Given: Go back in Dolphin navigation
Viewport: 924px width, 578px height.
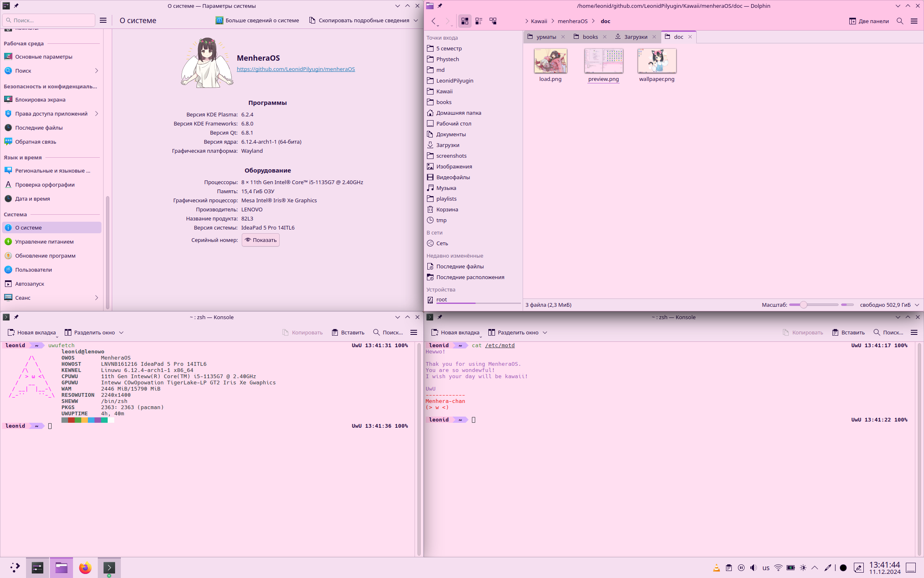Looking at the screenshot, I should (434, 21).
